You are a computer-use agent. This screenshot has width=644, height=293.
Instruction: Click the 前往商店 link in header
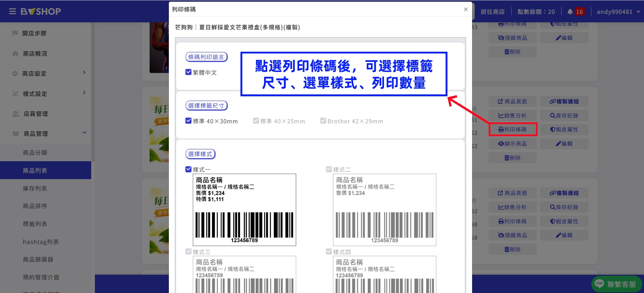click(x=493, y=12)
